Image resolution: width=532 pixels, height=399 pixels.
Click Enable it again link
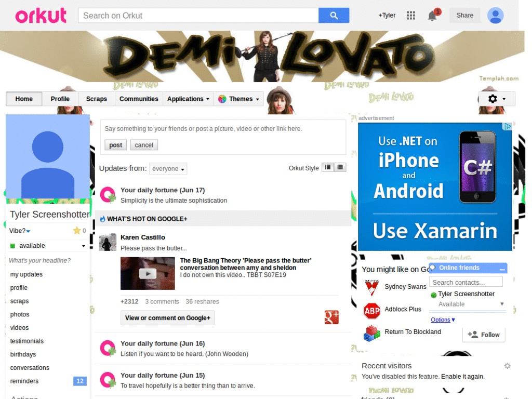462,376
